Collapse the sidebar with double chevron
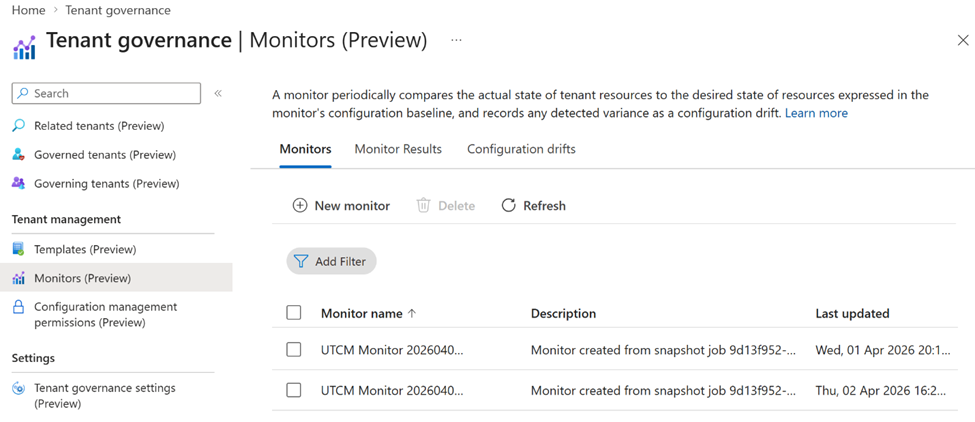This screenshot has height=422, width=975. pyautogui.click(x=218, y=93)
